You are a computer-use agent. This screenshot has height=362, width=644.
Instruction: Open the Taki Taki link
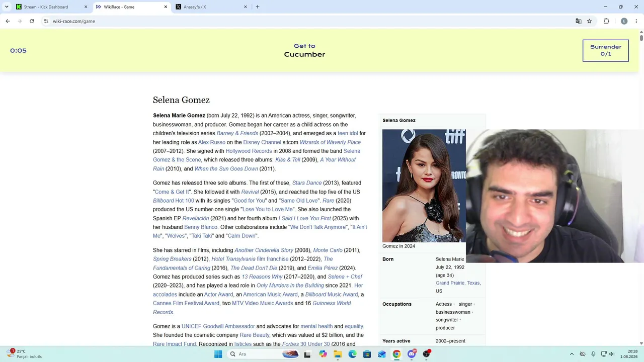201,236
